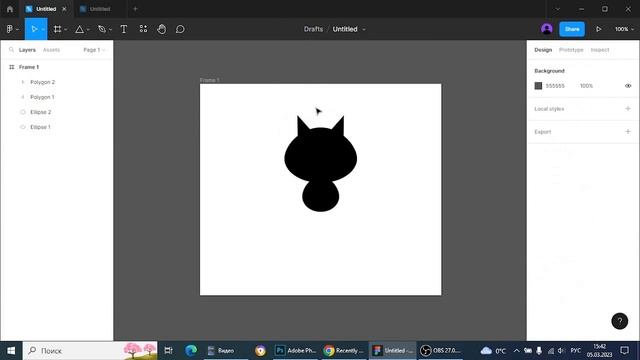Image resolution: width=640 pixels, height=360 pixels.
Task: Click the Share button
Action: coord(572,29)
